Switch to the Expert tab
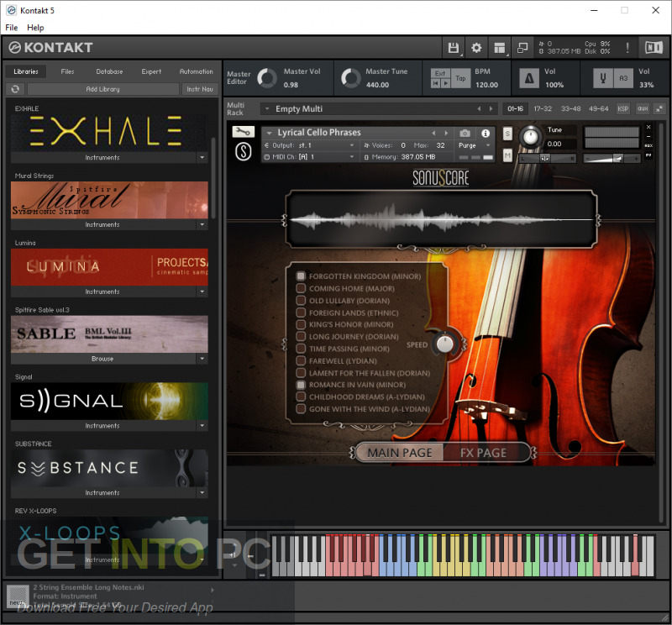 (x=151, y=71)
